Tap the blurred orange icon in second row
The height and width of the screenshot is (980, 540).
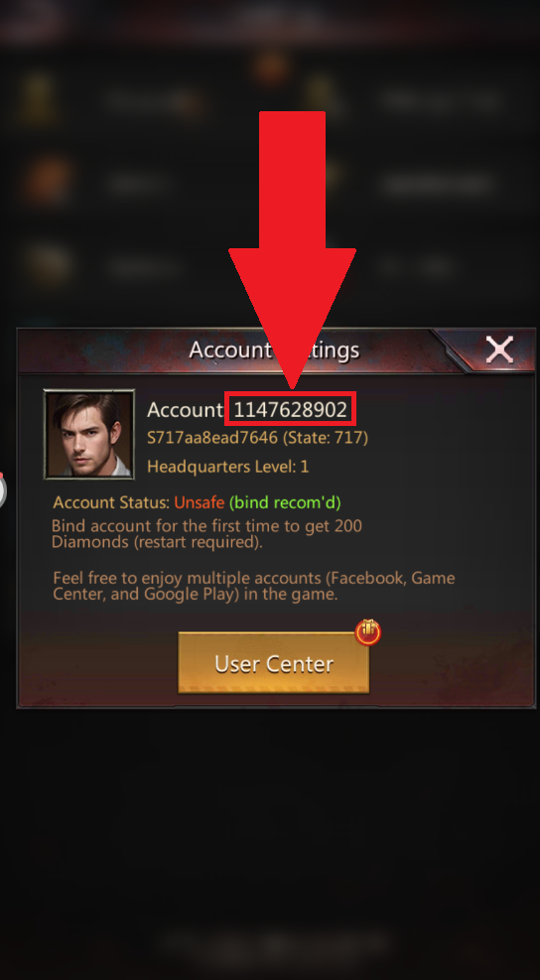(x=48, y=183)
